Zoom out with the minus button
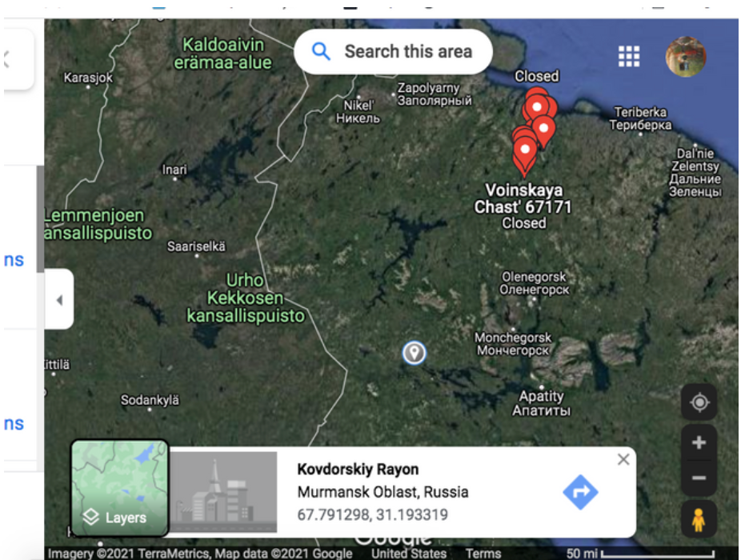 pos(699,478)
